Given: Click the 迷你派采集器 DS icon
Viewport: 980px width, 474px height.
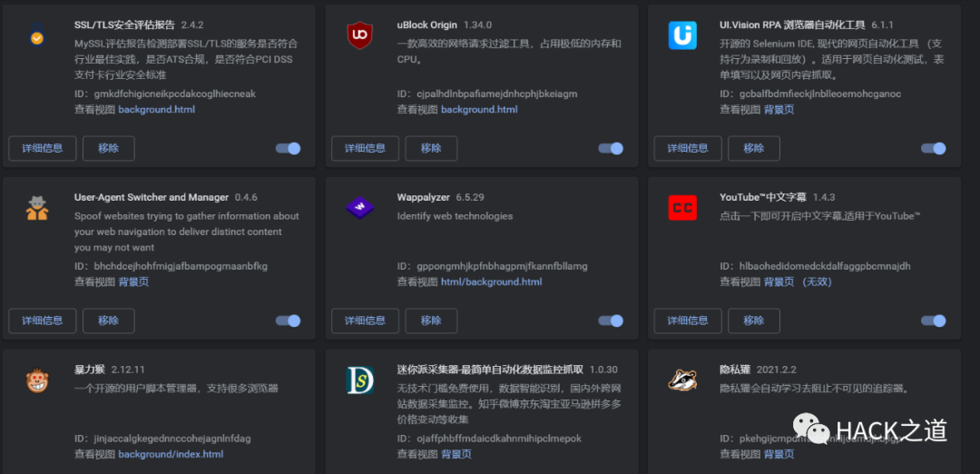Looking at the screenshot, I should point(359,380).
